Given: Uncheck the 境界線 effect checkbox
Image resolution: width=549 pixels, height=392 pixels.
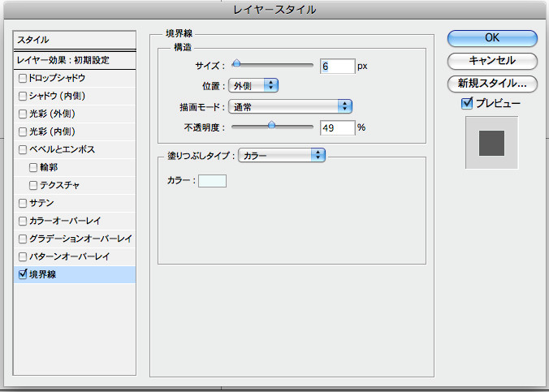Looking at the screenshot, I should click(x=23, y=274).
